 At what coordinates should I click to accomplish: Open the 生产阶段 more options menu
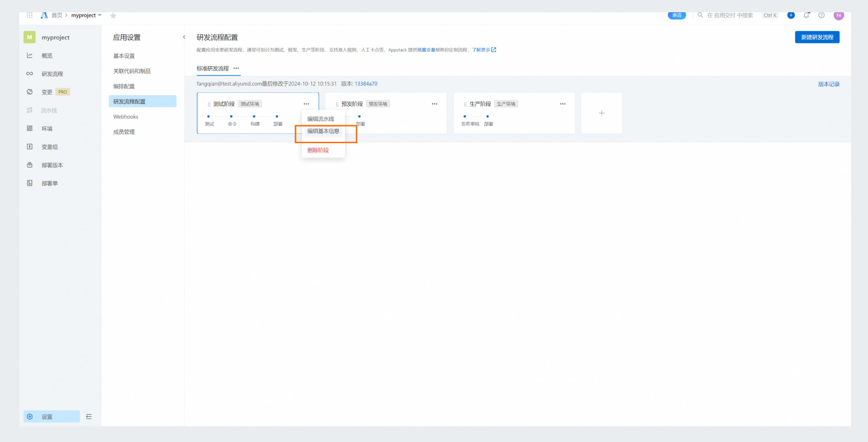[563, 104]
